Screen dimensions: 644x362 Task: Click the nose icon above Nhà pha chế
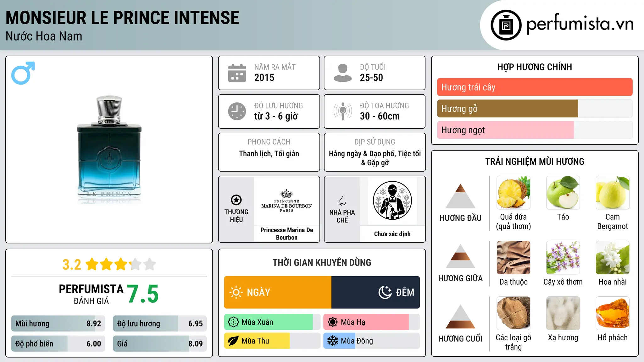(342, 200)
